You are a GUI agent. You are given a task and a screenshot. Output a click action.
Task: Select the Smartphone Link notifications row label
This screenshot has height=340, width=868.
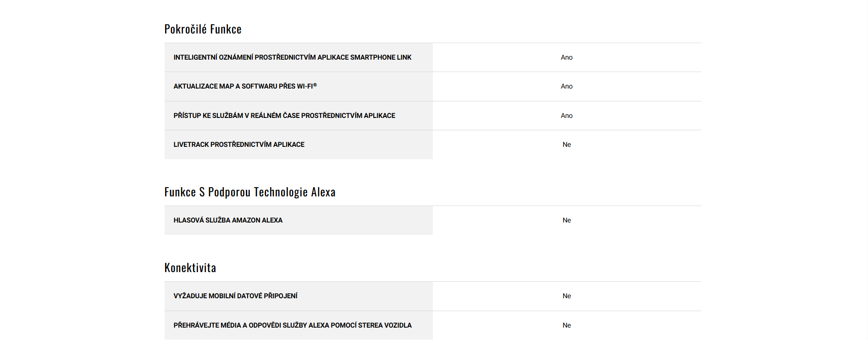tap(292, 57)
